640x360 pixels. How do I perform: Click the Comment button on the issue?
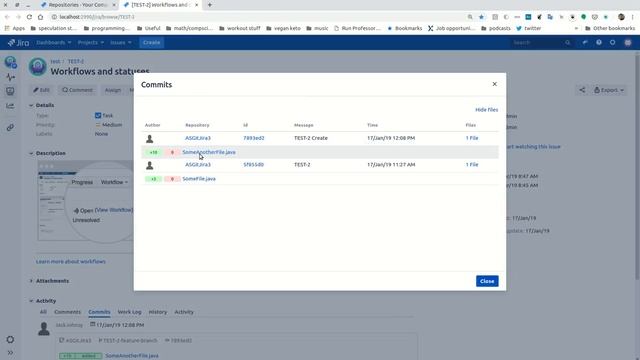(77, 90)
